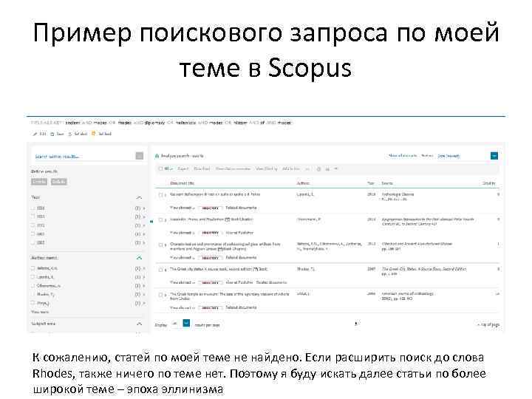Viewport: 532px width, 399px height.
Task: Select checkbox for Thonemann result 2
Action: (161, 220)
